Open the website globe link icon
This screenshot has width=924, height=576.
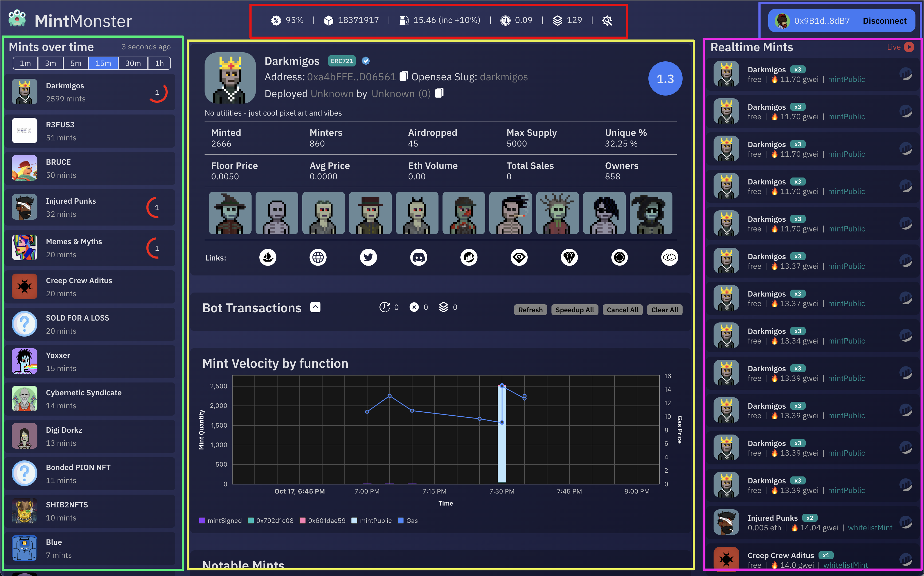[x=318, y=258]
